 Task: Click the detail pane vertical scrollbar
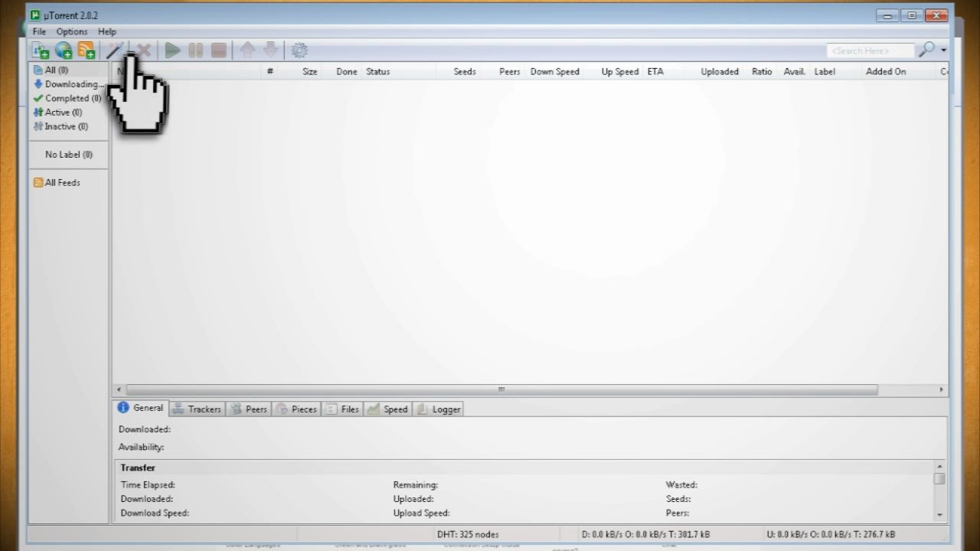pos(939,478)
